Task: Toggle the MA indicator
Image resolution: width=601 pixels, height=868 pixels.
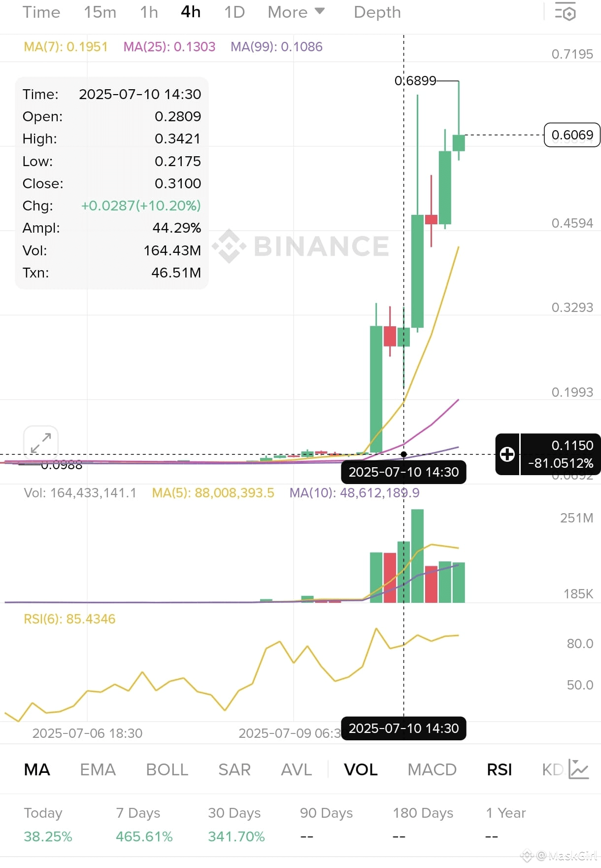Action: pyautogui.click(x=37, y=769)
